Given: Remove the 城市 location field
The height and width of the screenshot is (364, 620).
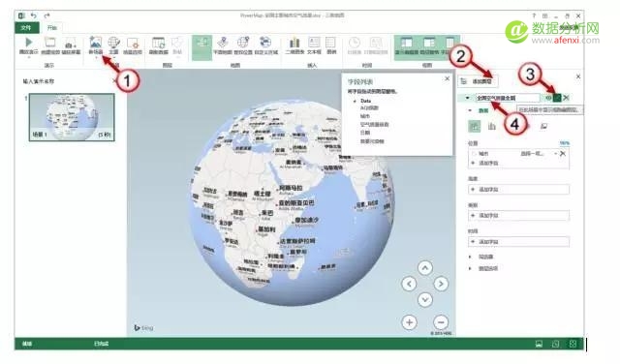Looking at the screenshot, I should [x=563, y=153].
